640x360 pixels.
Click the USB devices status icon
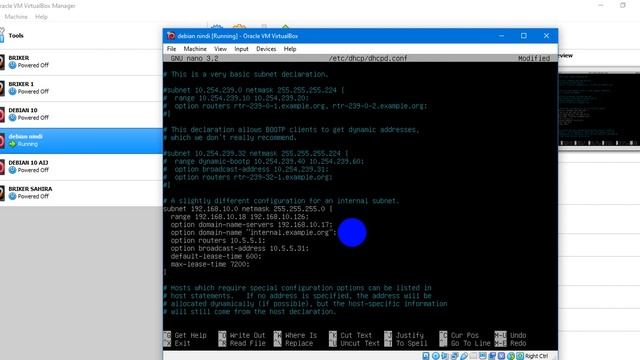click(464, 356)
